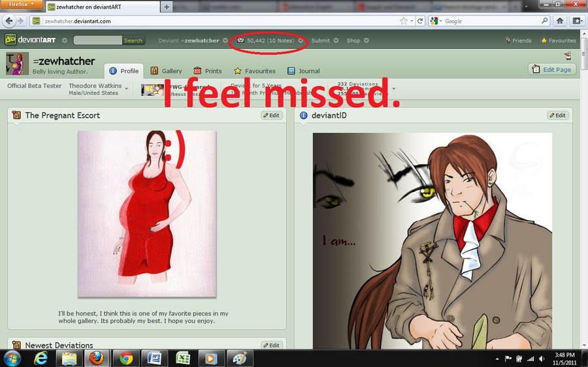Switch to the Journal tab
The width and height of the screenshot is (588, 367).
pos(303,71)
